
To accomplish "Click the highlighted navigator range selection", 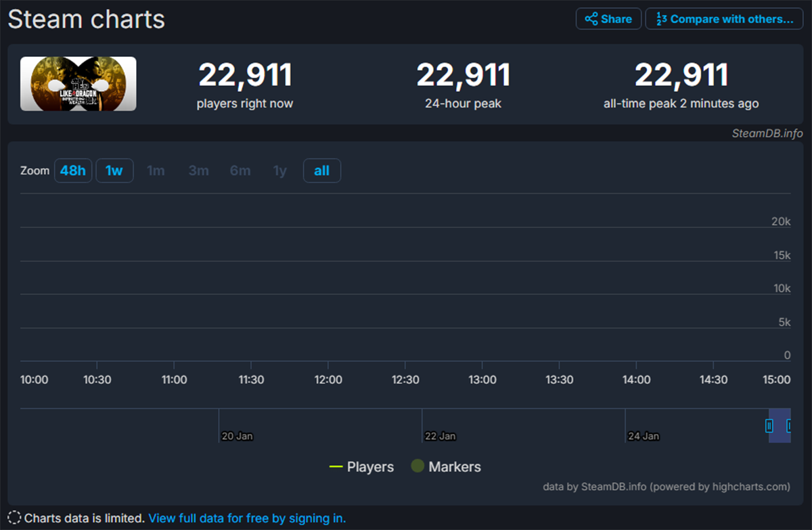I will [779, 426].
